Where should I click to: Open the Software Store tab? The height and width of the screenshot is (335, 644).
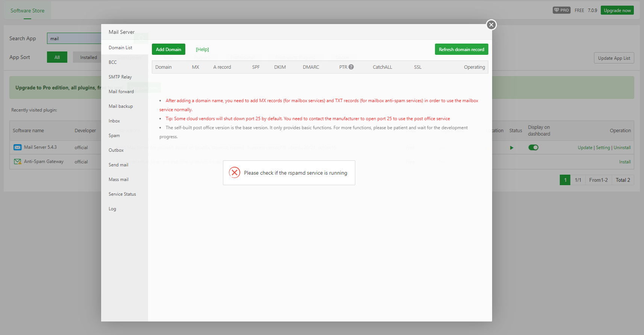pyautogui.click(x=27, y=11)
